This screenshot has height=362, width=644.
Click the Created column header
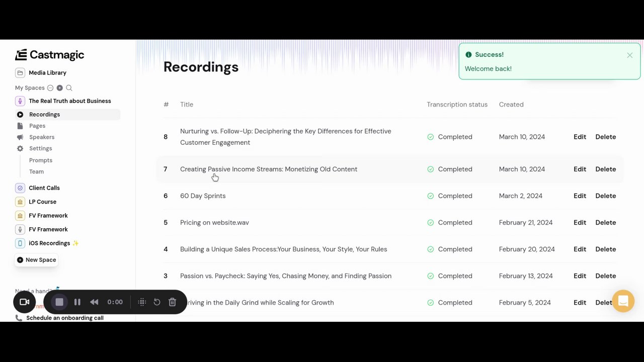pos(511,105)
